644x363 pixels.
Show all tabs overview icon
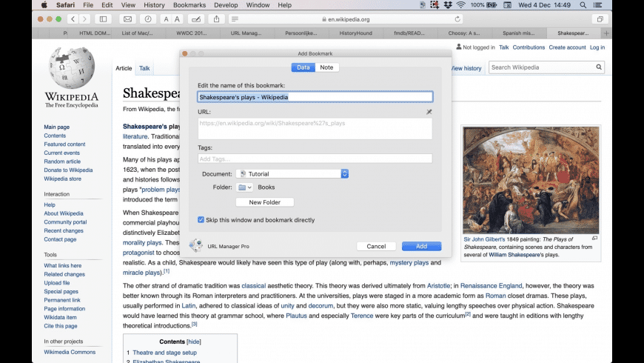pos(600,19)
